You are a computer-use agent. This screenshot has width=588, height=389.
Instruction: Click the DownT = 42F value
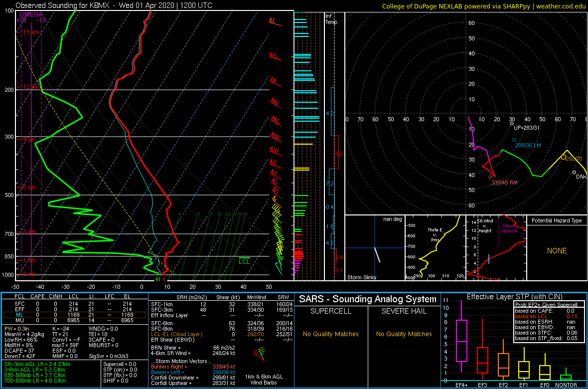pyautogui.click(x=20, y=356)
